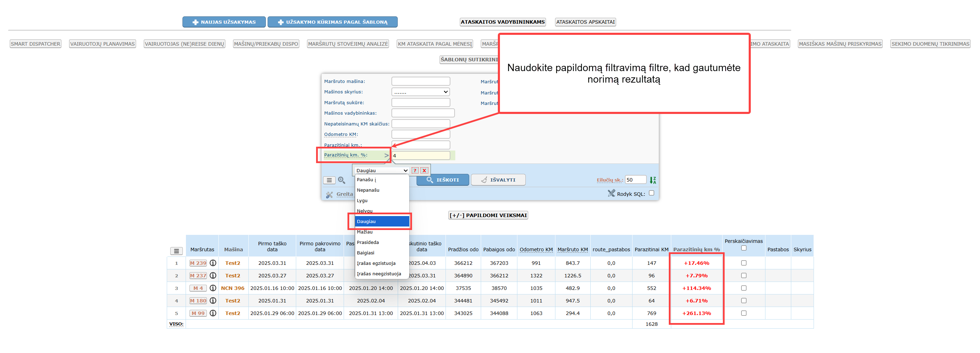Check Perskaičiavimas for the +6.71% row
The image size is (980, 353).
pyautogui.click(x=744, y=301)
